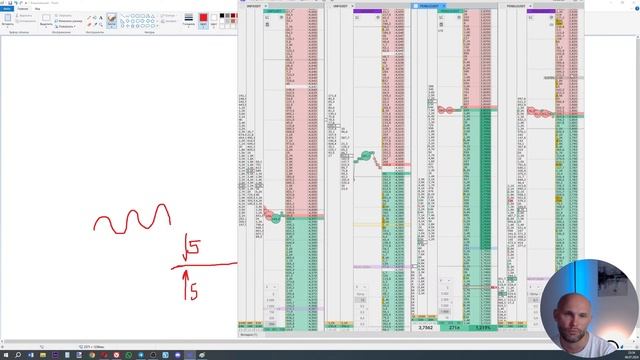The width and height of the screenshot is (640, 360).
Task: Open the blue File tab in Paint
Action: point(7,9)
